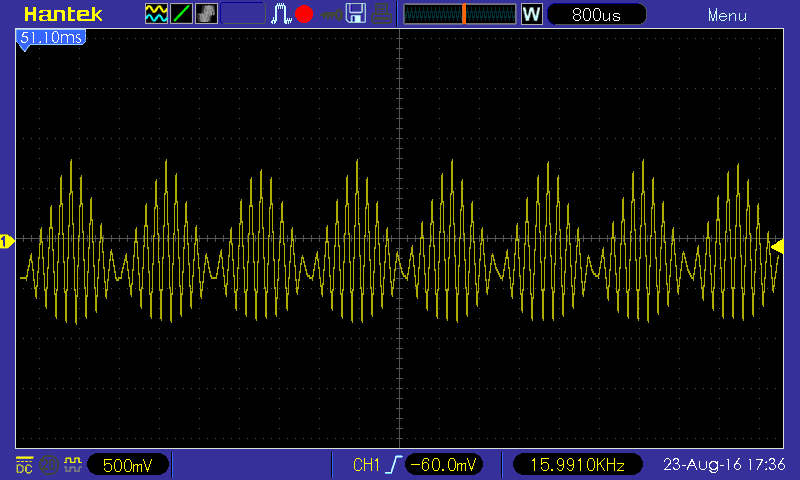Click the Y-T waveform display mode icon
Viewport: 800px width, 480px height.
click(156, 14)
